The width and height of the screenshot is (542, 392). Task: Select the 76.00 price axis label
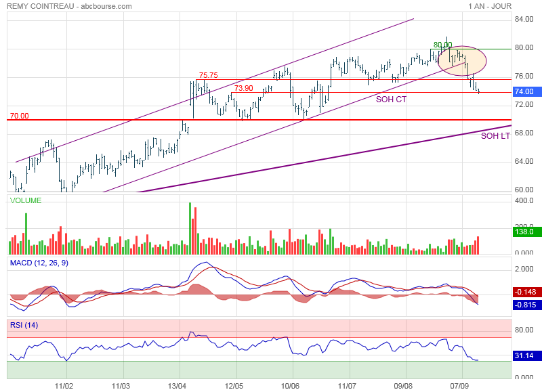click(524, 76)
